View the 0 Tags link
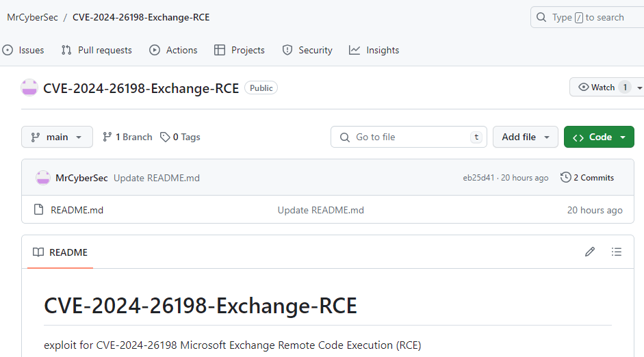This screenshot has width=644, height=357. 180,137
